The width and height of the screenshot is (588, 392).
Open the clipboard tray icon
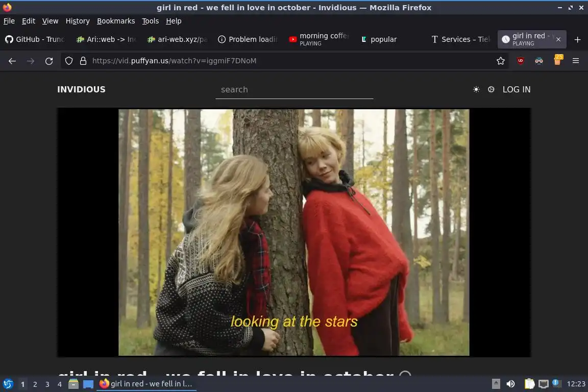[529, 384]
